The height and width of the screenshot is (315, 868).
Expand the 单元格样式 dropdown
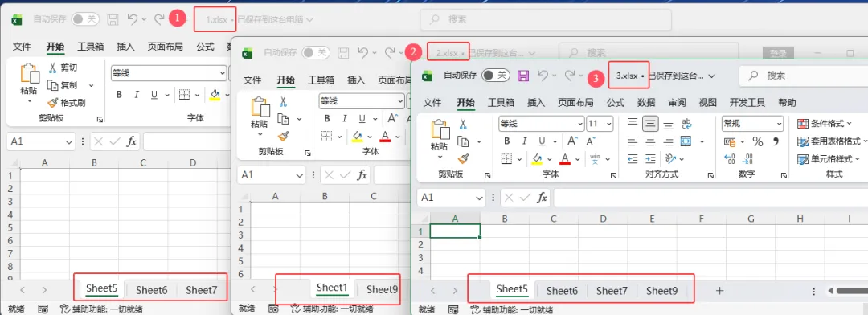[x=858, y=159]
